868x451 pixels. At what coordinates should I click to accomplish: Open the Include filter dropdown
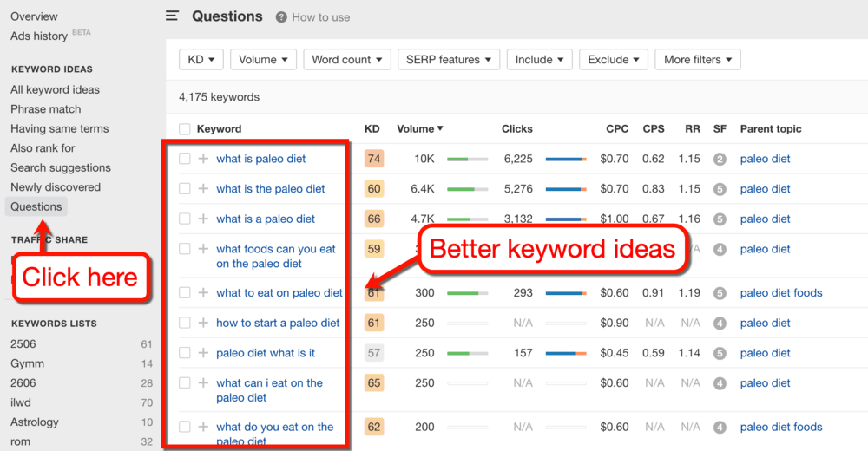(540, 59)
